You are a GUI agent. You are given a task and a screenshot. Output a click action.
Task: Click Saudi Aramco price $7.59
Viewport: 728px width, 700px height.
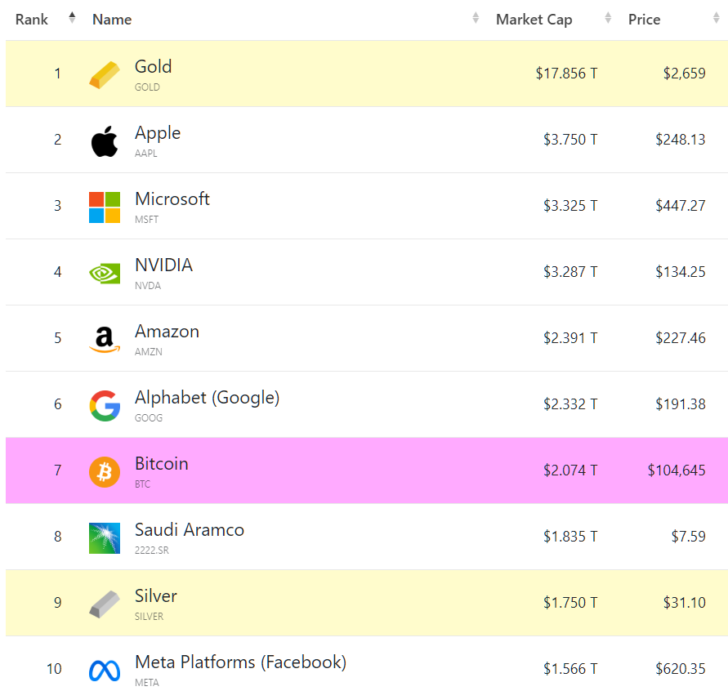click(688, 537)
